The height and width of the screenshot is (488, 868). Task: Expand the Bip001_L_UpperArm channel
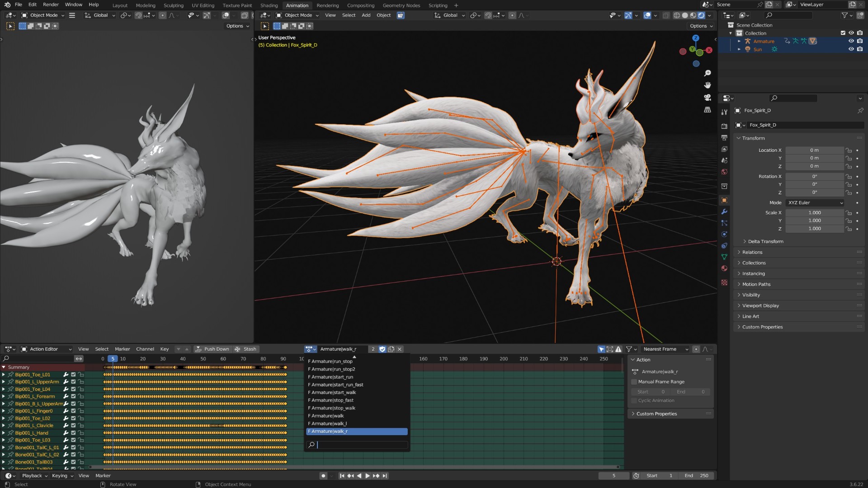click(x=4, y=382)
